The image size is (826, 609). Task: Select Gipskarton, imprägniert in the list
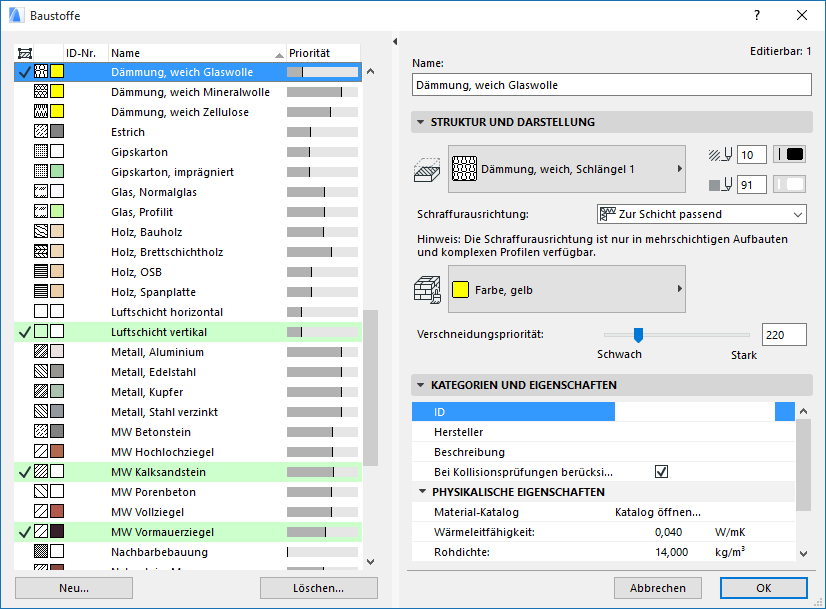pos(188,172)
